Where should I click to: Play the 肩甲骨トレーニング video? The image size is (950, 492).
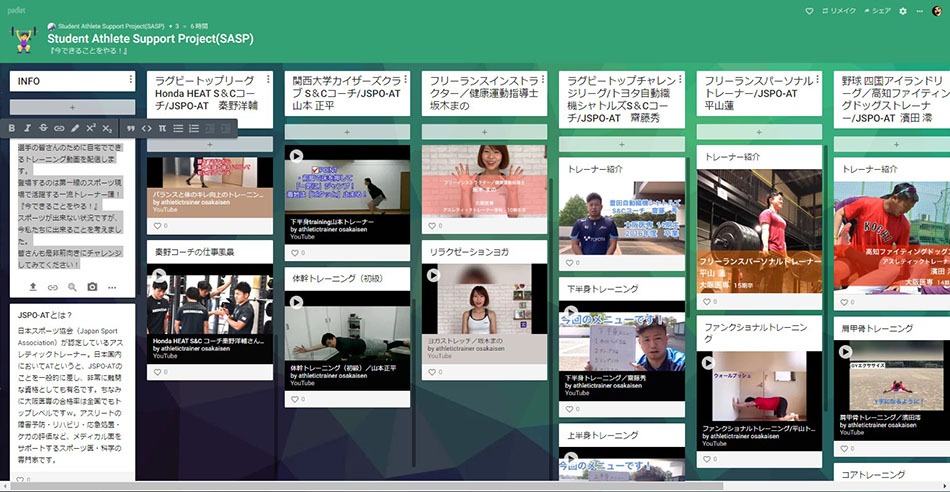tap(845, 351)
